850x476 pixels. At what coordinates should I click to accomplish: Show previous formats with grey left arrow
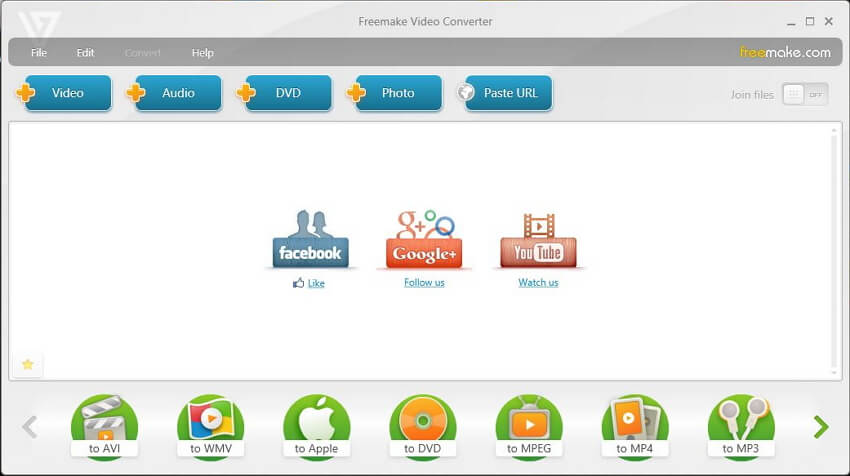30,427
